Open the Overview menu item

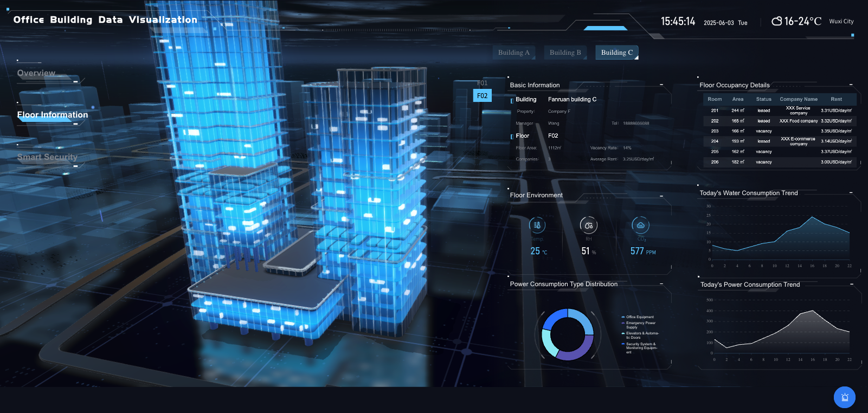36,73
